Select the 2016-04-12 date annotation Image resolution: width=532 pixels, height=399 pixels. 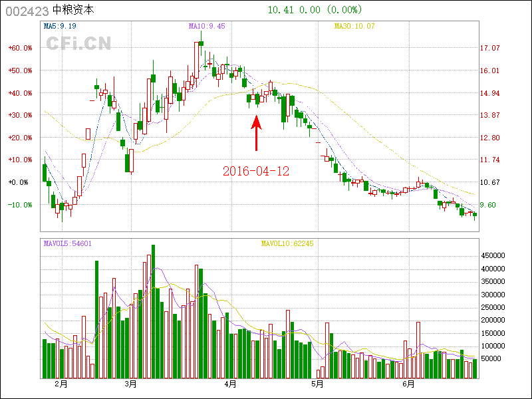(256, 171)
